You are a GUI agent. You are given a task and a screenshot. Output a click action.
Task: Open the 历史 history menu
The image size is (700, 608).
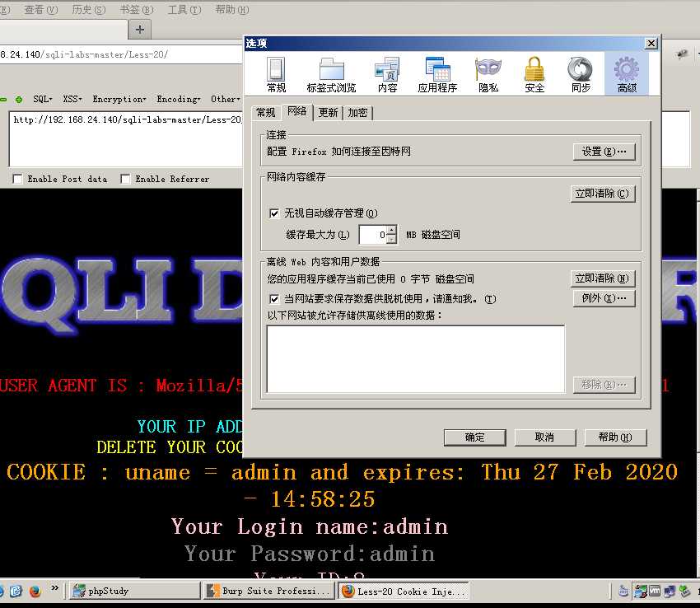point(89,9)
